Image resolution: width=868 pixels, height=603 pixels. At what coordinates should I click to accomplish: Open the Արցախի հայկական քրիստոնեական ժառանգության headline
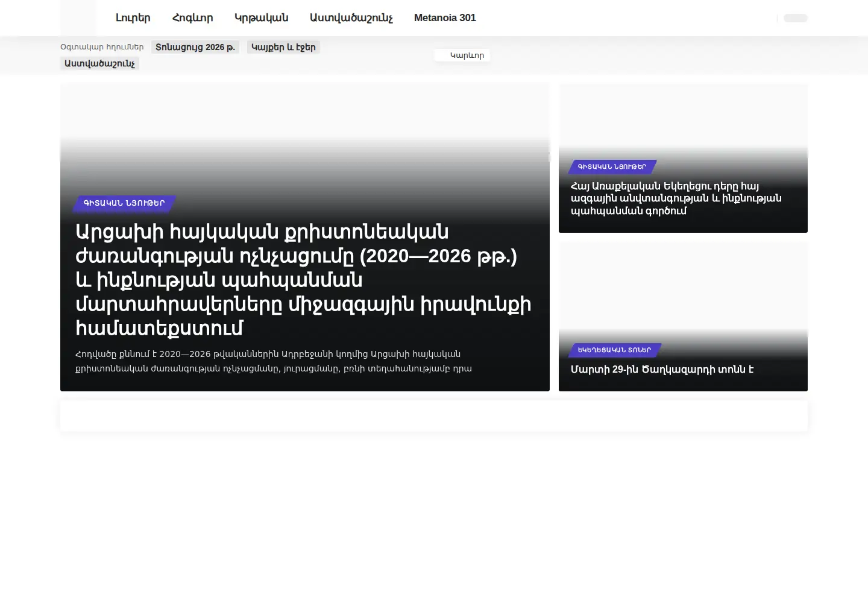tap(303, 280)
